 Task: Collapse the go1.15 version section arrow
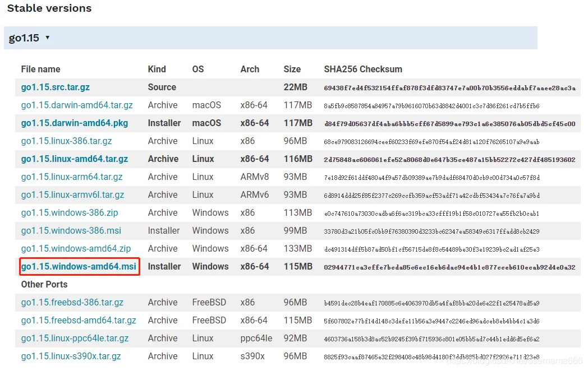(48, 38)
